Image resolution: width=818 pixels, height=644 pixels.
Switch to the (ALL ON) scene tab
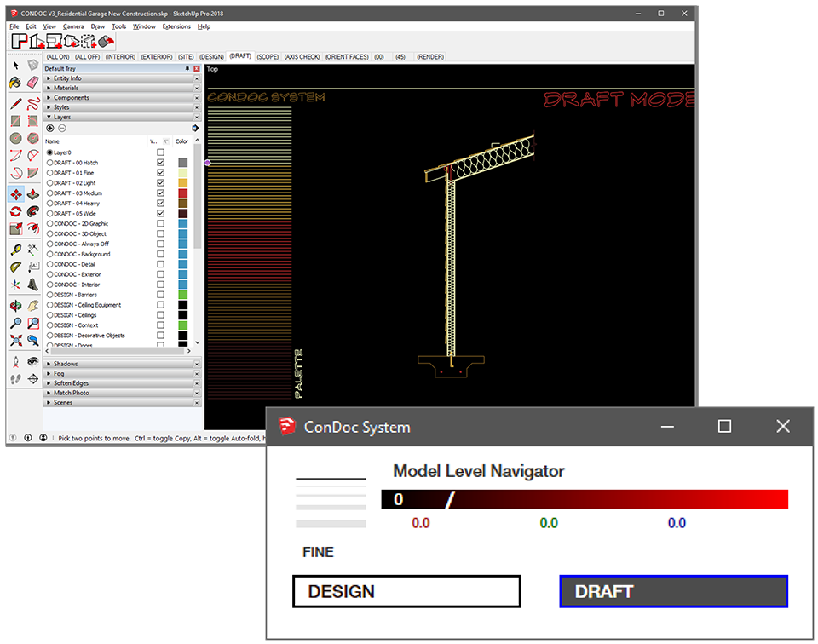pos(58,57)
